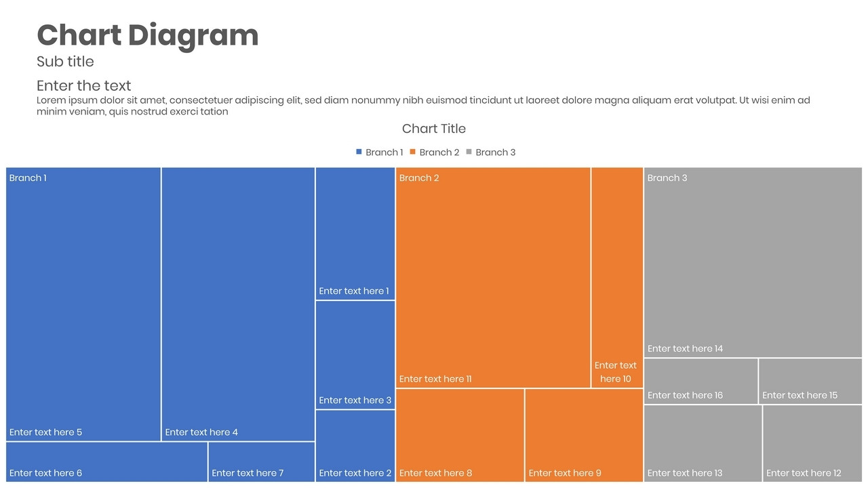Click the 'Enter text here 16' tile
868x488 pixels.
click(701, 382)
